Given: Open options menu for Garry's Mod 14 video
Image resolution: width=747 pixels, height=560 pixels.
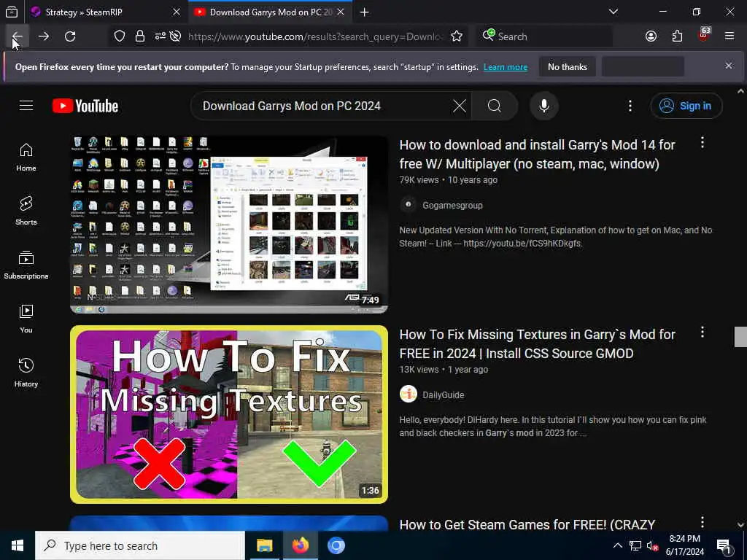Looking at the screenshot, I should pos(703,142).
